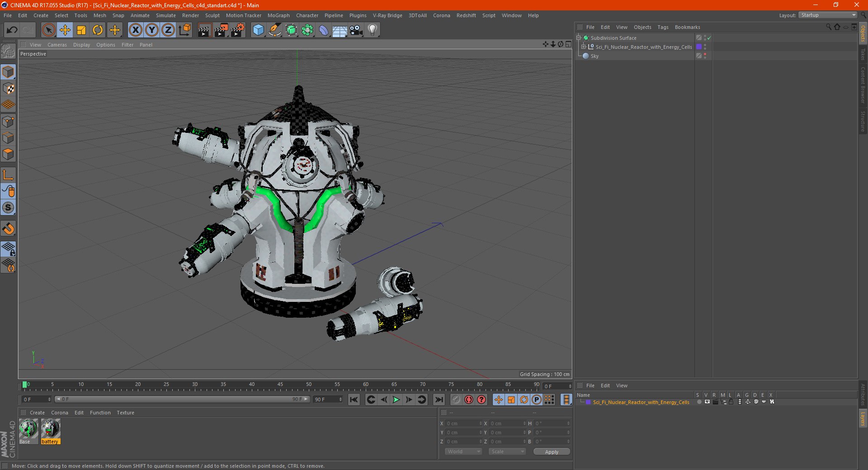Click Make Editable icon in left toolbar

(x=8, y=52)
